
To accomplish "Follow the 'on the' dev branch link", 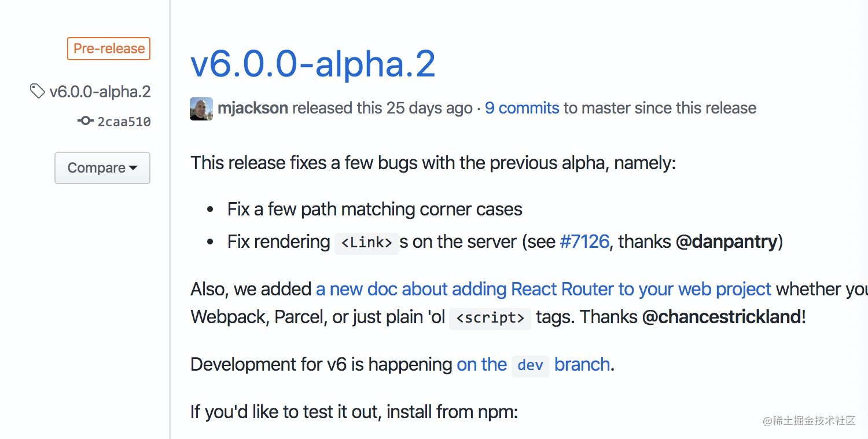I will (x=481, y=364).
